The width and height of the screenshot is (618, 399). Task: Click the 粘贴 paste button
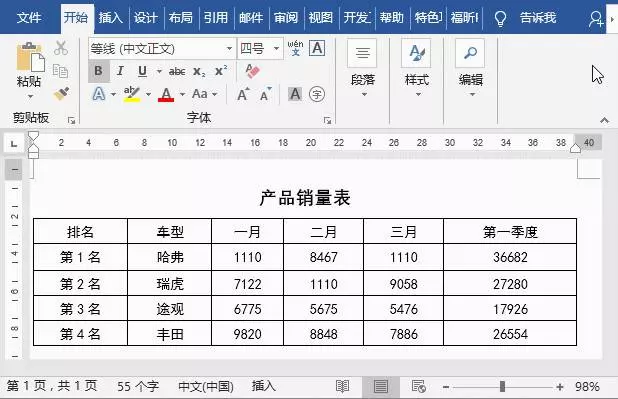(29, 69)
